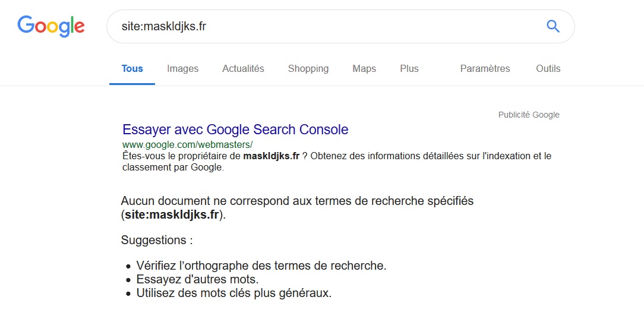Switch to the Images tab
This screenshot has width=644, height=319.
coord(182,69)
